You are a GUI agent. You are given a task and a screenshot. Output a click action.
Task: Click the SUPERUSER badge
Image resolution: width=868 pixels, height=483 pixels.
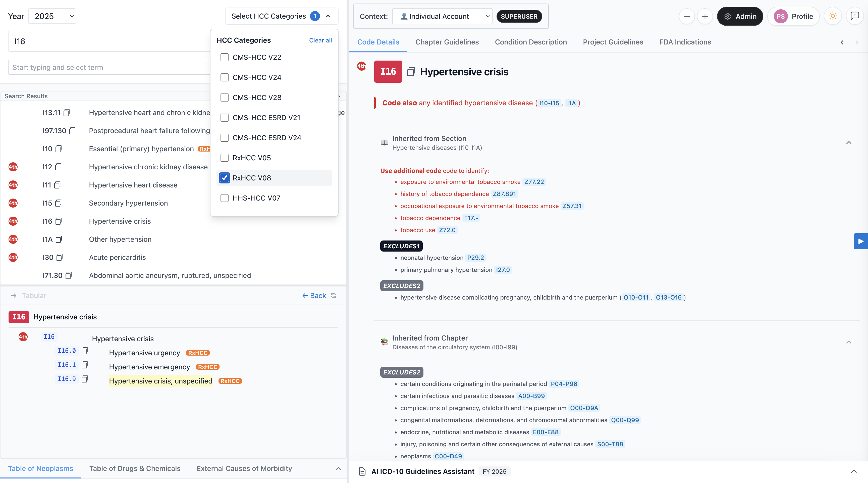click(519, 16)
